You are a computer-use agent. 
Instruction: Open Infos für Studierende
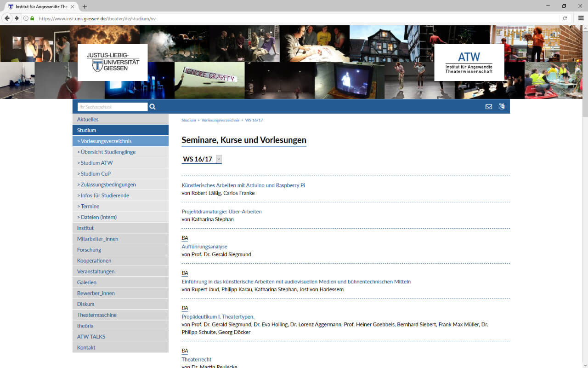coord(120,195)
